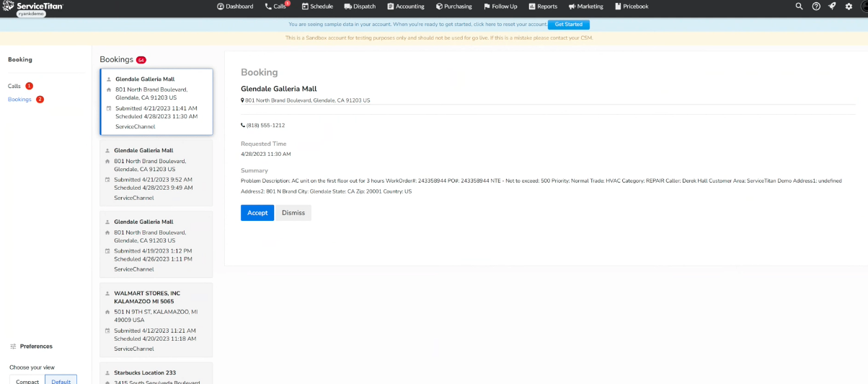Click the Schedule calendar icon in navbar
868x384 pixels.
305,6
